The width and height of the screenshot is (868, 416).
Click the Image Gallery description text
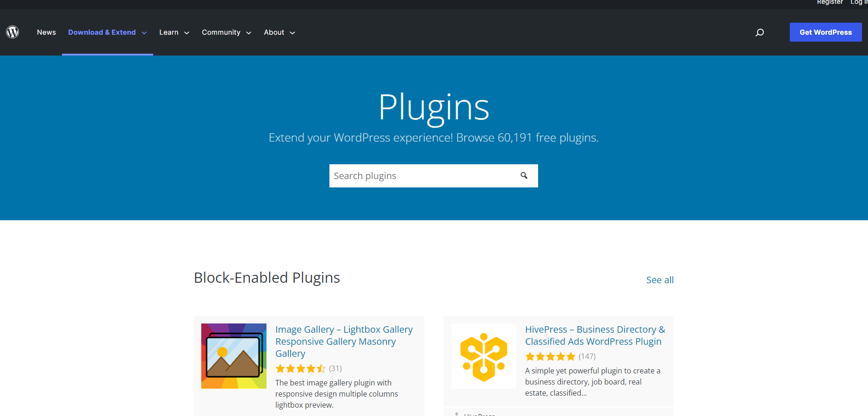point(337,394)
